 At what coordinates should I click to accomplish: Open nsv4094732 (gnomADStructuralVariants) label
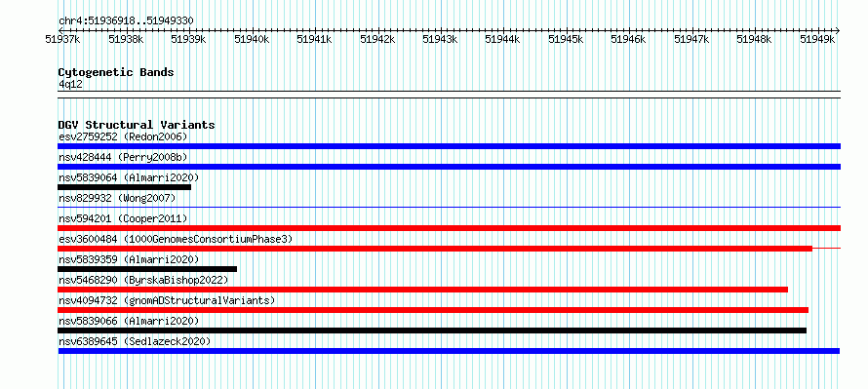coord(167,300)
